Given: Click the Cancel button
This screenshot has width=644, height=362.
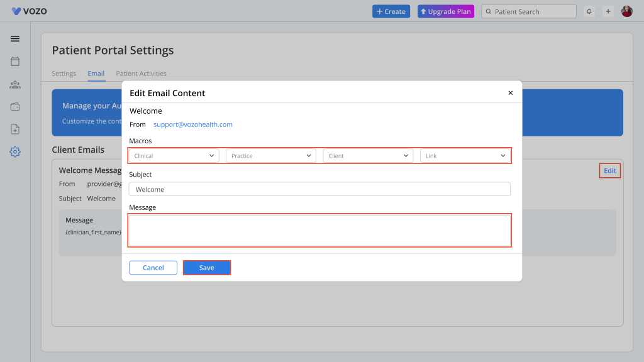Looking at the screenshot, I should point(153,268).
